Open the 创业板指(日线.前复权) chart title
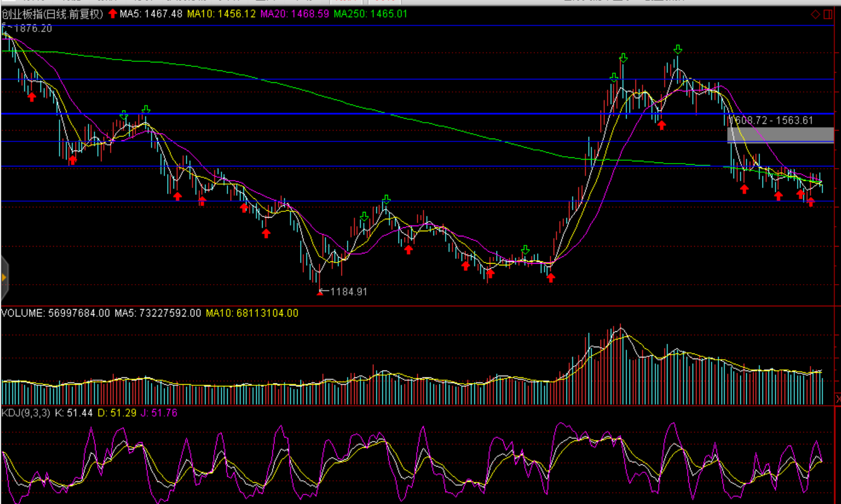Viewport: 841px width, 504px height. [52, 14]
